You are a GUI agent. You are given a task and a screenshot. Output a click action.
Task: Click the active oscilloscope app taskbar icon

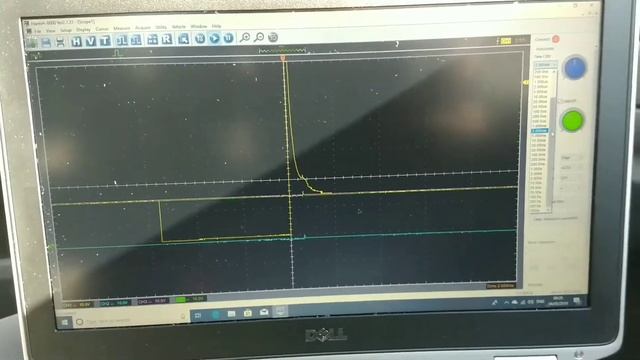[x=280, y=311]
